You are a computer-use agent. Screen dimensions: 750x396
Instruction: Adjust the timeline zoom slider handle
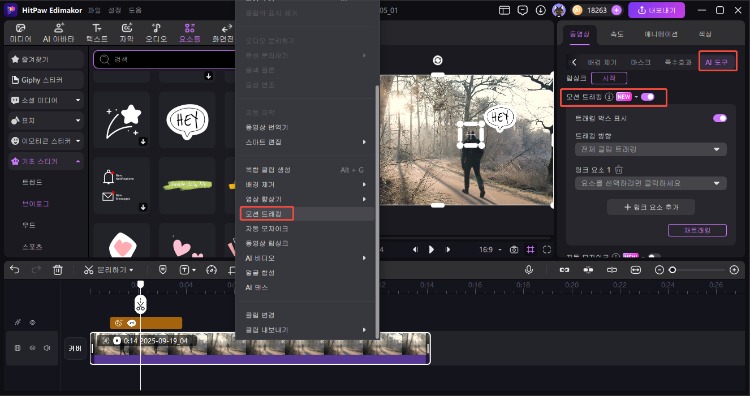(x=673, y=270)
